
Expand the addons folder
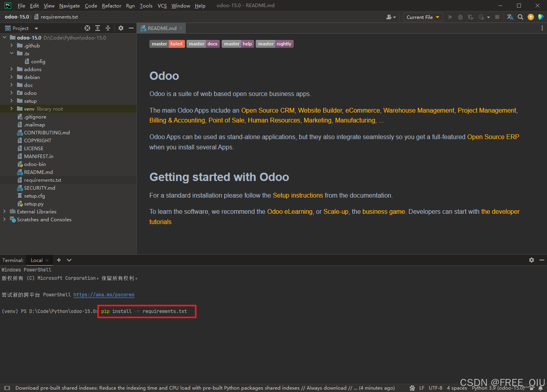coord(11,69)
